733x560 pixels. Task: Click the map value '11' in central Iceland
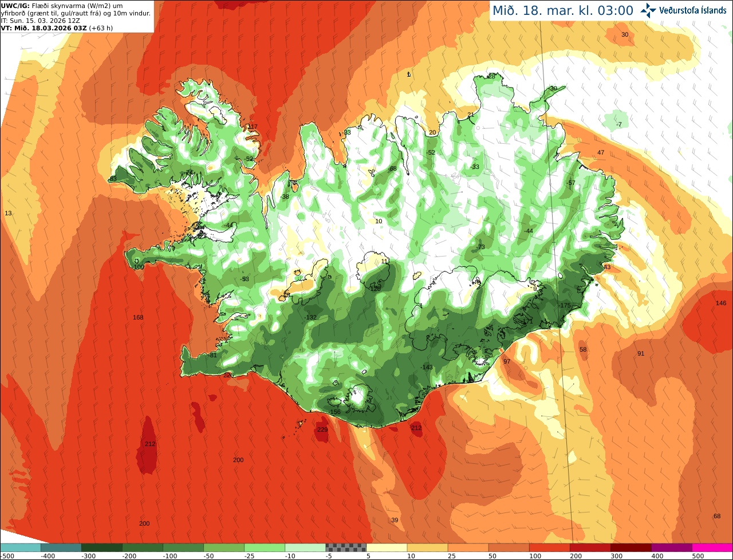pos(385,261)
